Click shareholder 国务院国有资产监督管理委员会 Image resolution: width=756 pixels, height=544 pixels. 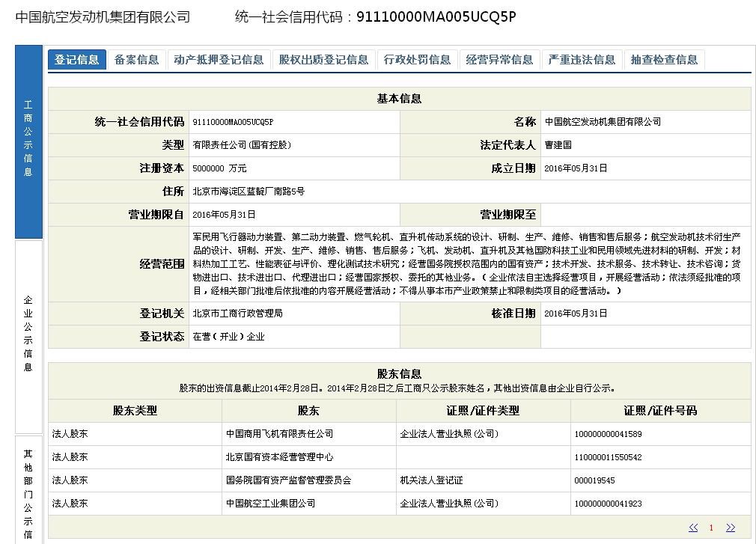[288, 480]
